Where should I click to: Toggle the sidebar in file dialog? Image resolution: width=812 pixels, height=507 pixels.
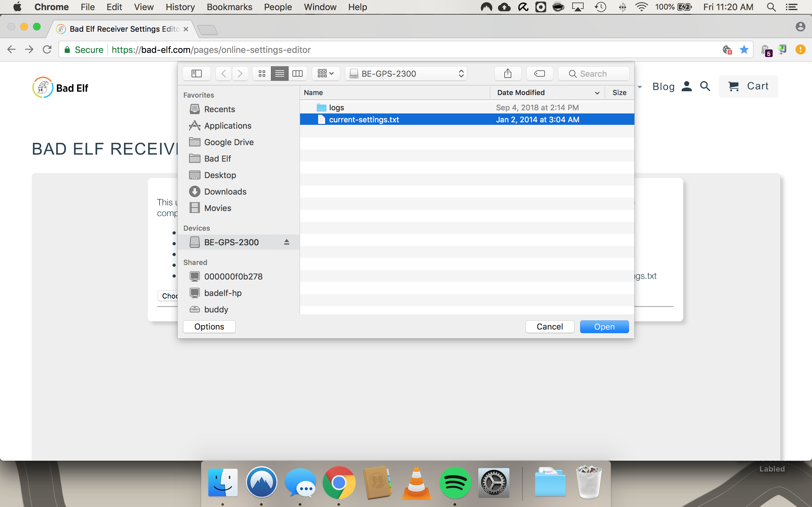click(196, 74)
